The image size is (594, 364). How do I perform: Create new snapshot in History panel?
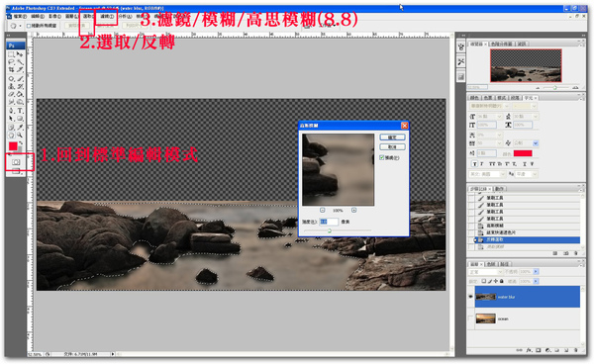566,253
